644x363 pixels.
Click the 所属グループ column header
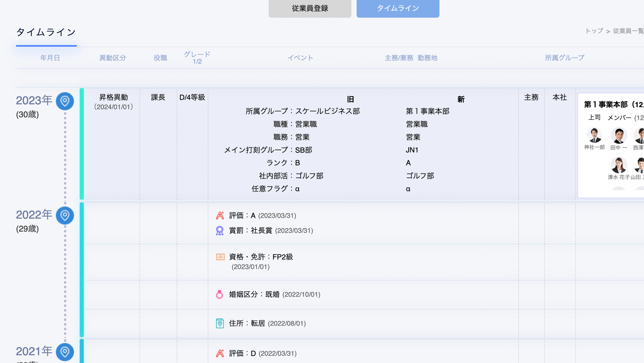(564, 58)
